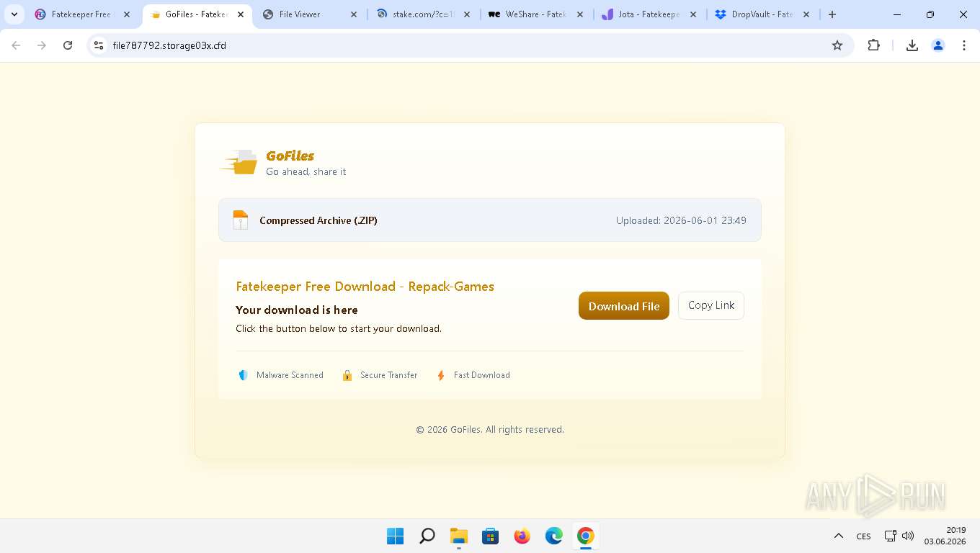
Task: Click the Malware Scanned label
Action: coord(290,375)
